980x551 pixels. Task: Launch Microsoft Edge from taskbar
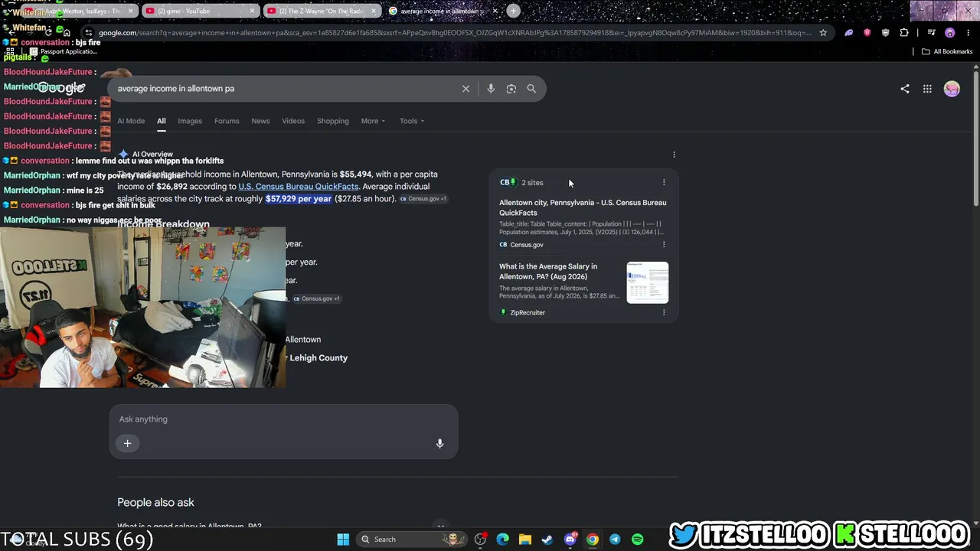502,540
